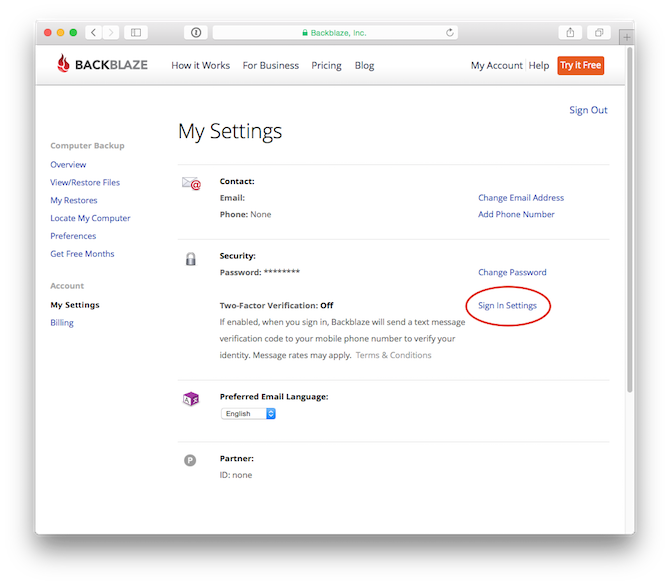The image size is (670, 585).
Task: Open Billing in the Account sidebar
Action: pyautogui.click(x=62, y=323)
